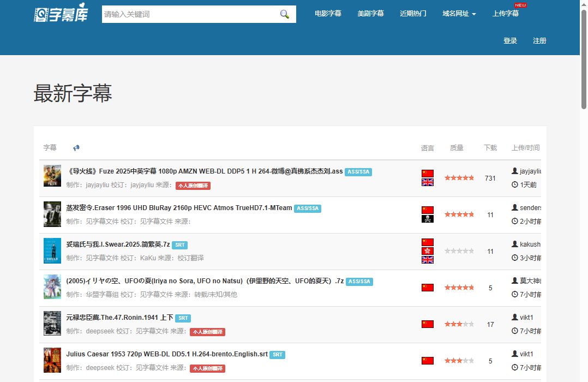The image size is (588, 382).
Task: Open the 近期热门 menu item
Action: (x=413, y=14)
